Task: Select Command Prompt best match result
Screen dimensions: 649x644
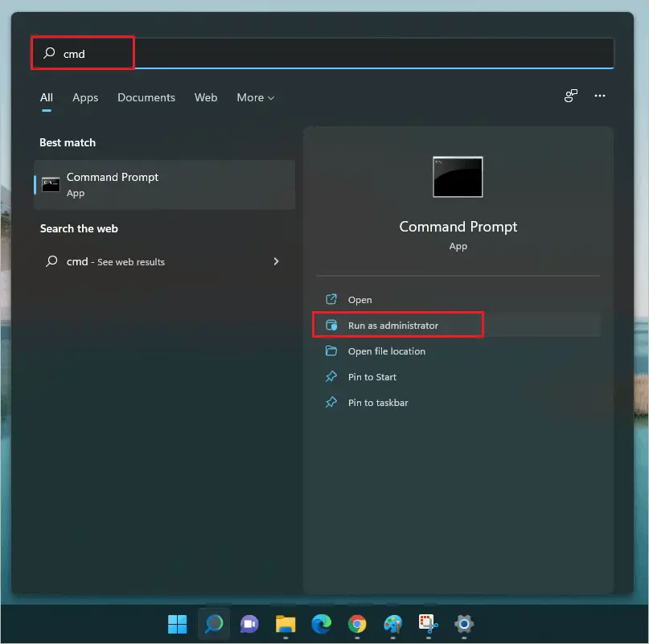Action: [164, 185]
